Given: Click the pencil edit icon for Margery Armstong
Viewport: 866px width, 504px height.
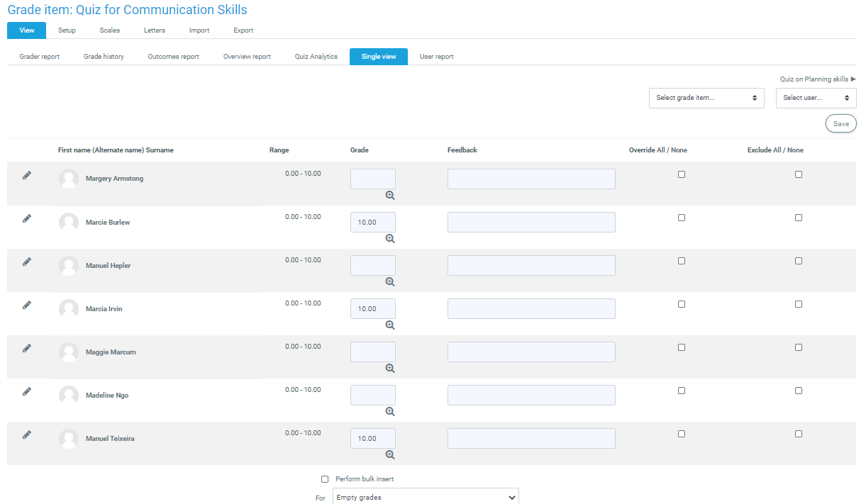Looking at the screenshot, I should [x=27, y=175].
